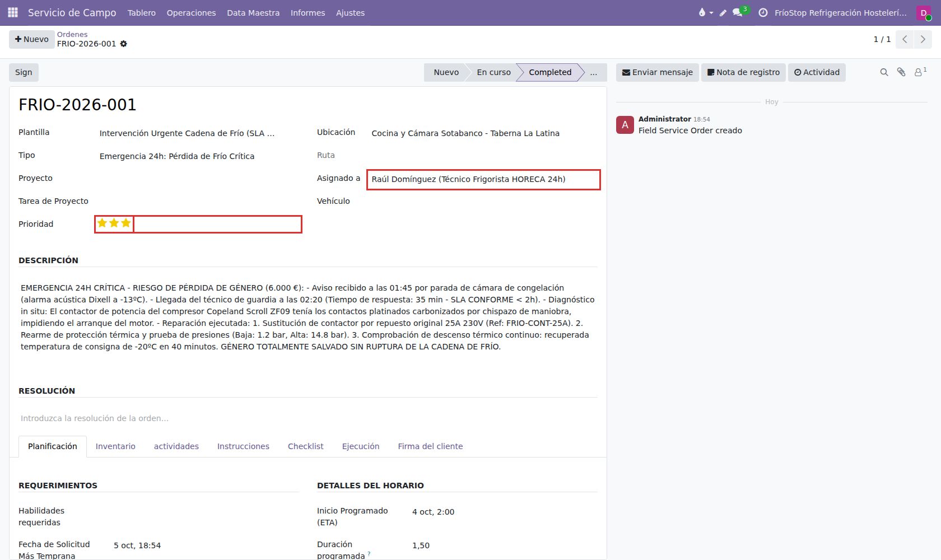Set priority to the second star
The height and width of the screenshot is (560, 941).
pos(114,223)
